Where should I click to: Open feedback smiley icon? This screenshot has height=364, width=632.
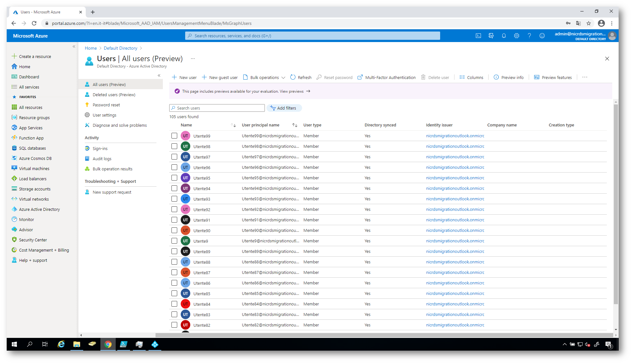pos(542,36)
